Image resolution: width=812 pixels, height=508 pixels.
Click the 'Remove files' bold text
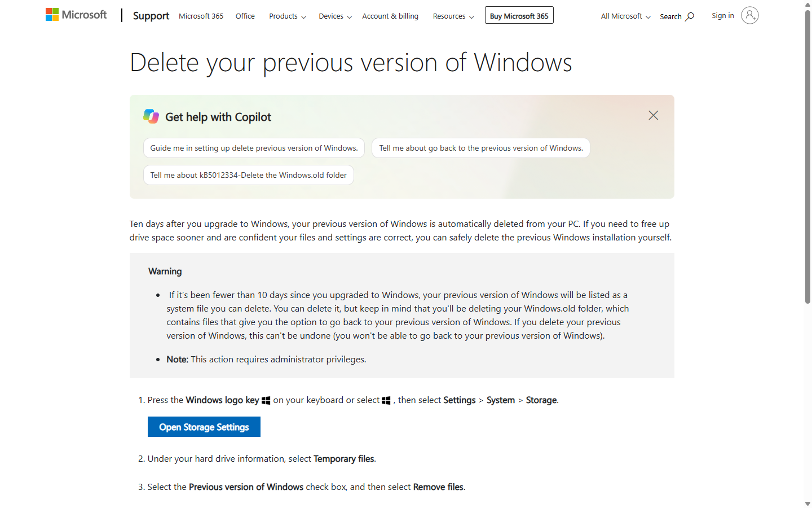pyautogui.click(x=438, y=487)
